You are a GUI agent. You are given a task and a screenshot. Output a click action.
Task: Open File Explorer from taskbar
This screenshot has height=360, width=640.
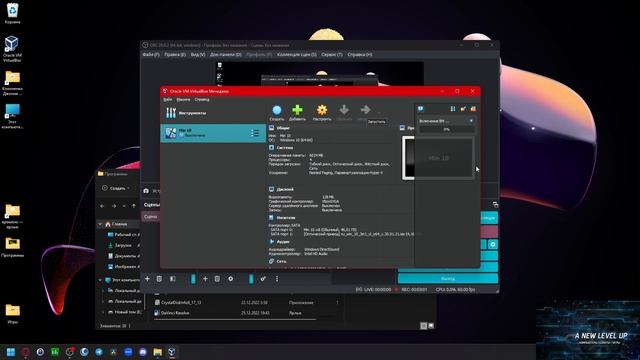[x=158, y=352]
